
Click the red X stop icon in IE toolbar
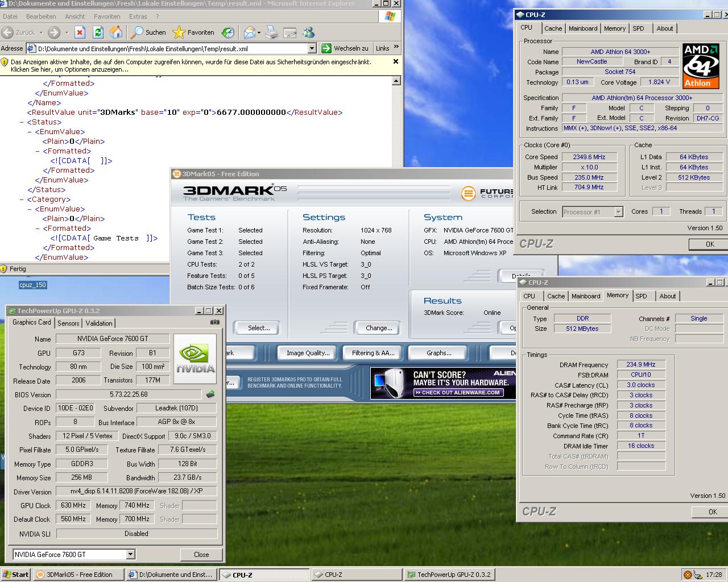tap(80, 32)
